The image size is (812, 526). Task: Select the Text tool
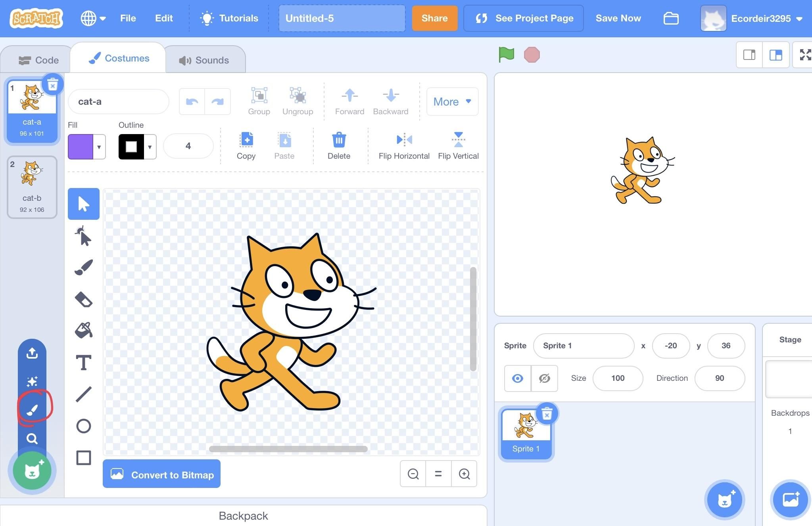click(x=83, y=362)
